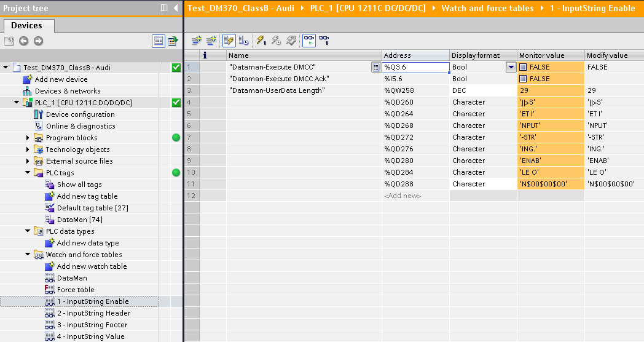Click Modify selected values once (lightning) icon
The width and height of the screenshot is (644, 342).
261,41
